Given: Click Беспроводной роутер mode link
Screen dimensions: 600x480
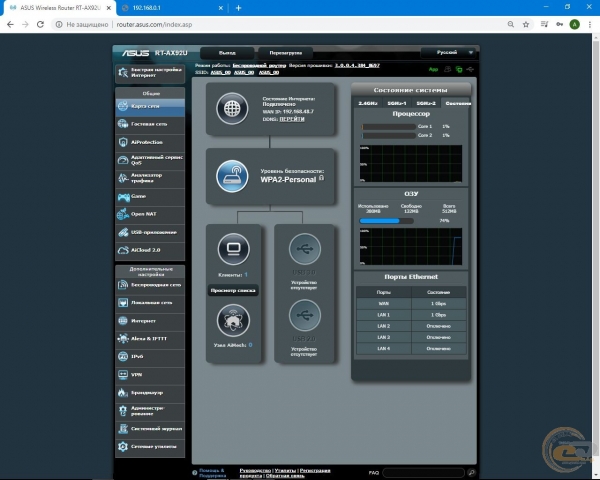Looking at the screenshot, I should pyautogui.click(x=259, y=65).
